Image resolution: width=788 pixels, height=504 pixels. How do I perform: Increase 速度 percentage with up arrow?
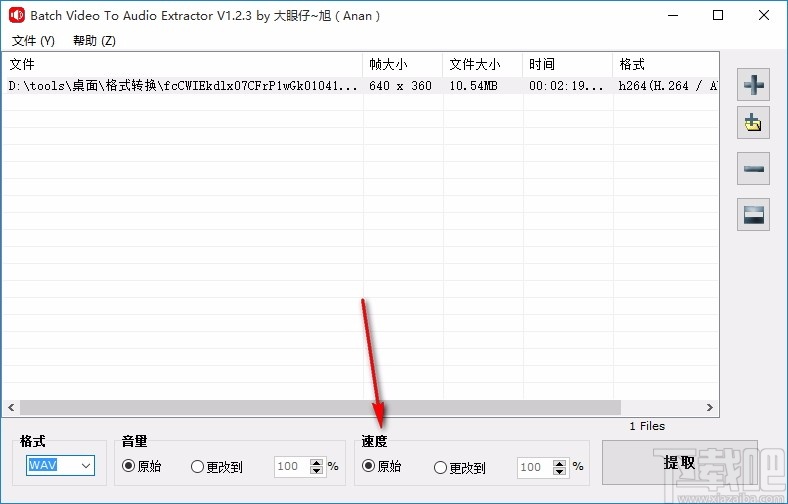[559, 464]
